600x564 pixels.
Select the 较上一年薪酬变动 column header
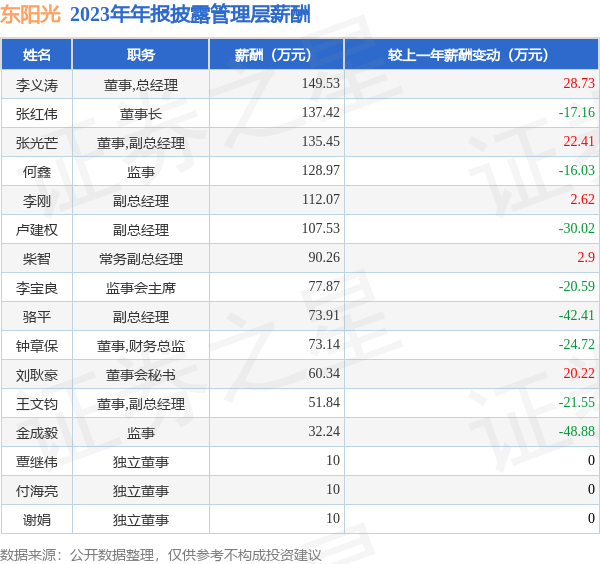[x=471, y=55]
